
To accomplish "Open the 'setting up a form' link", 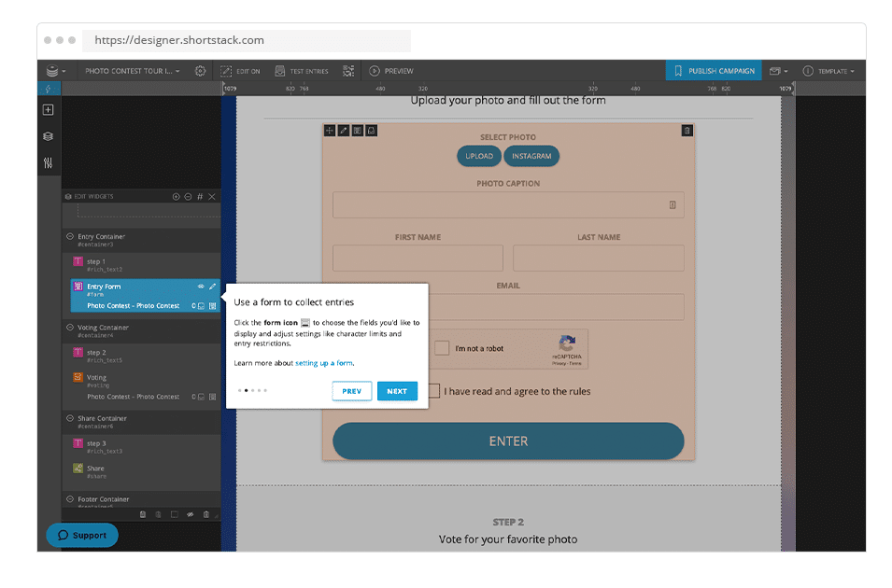I will pos(323,362).
